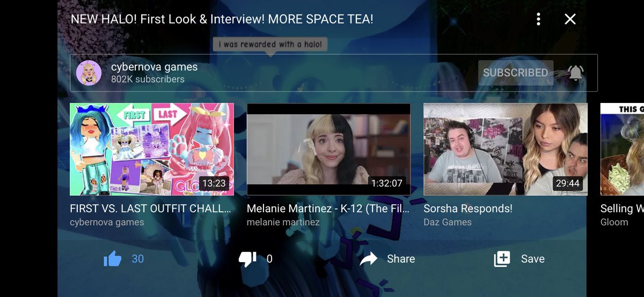The width and height of the screenshot is (644, 297).
Task: Open Melanie Martinez K-12 video thumbnail
Action: (328, 149)
